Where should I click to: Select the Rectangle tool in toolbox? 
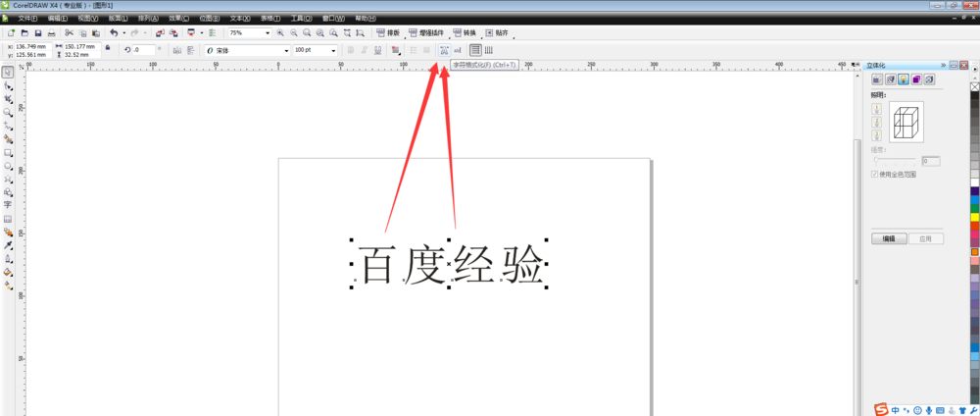point(8,152)
